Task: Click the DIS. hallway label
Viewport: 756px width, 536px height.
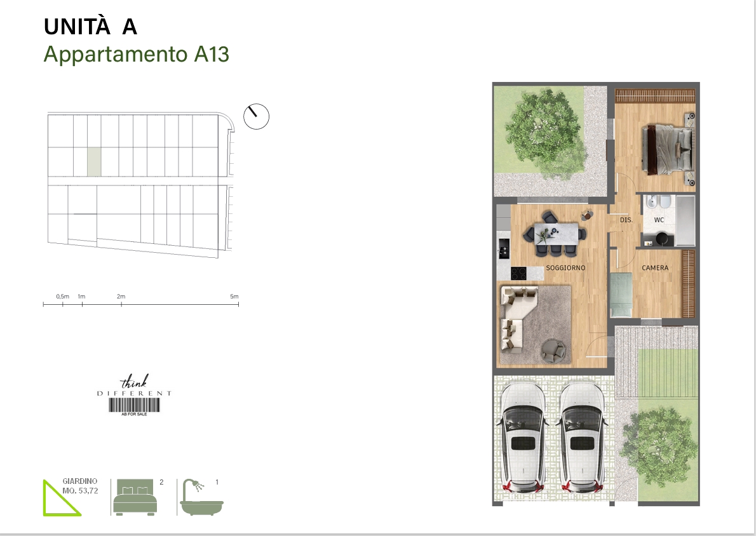Action: [625, 220]
